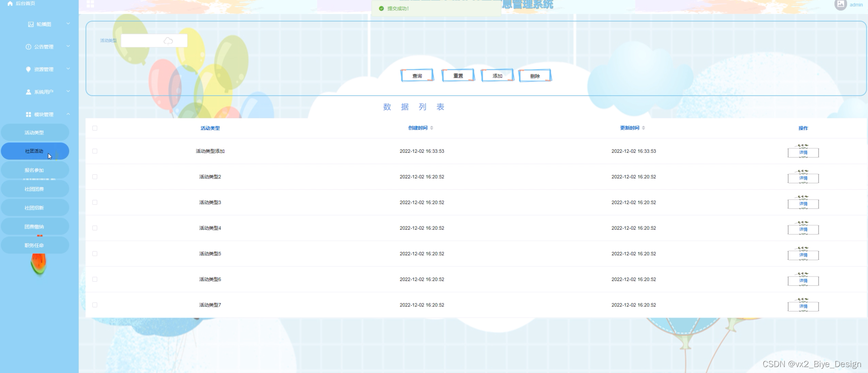The width and height of the screenshot is (868, 373).
Task: Click the 轮播图 picture icon in sidebar
Action: 31,24
